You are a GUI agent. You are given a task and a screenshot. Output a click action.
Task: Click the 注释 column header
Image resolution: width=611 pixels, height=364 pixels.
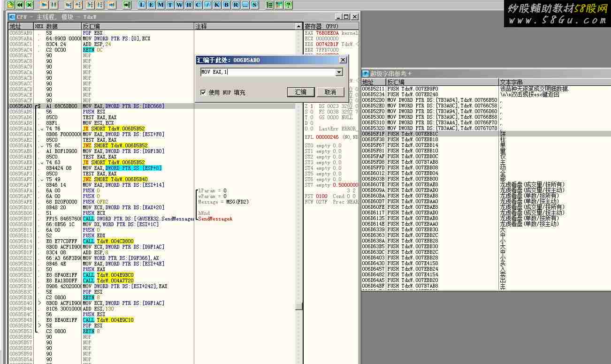tap(245, 27)
